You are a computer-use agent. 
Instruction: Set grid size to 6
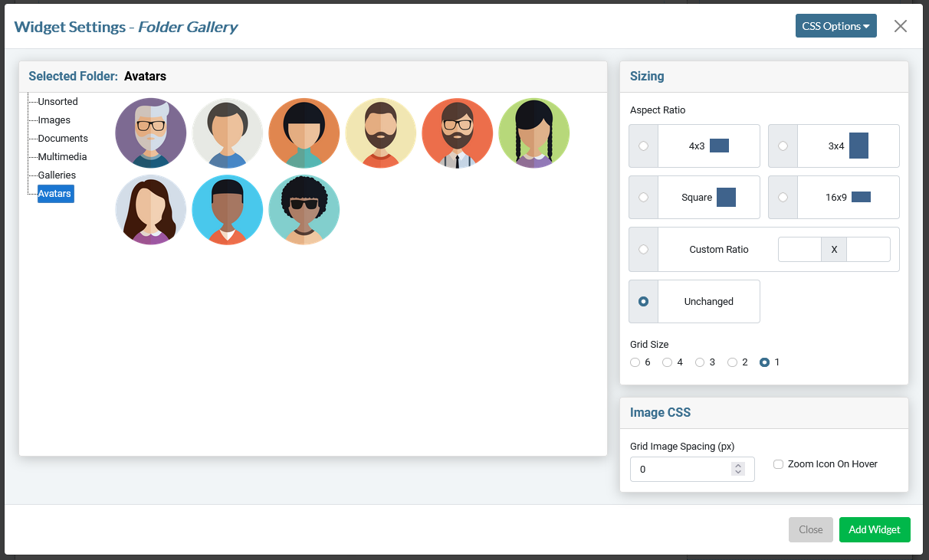click(635, 362)
